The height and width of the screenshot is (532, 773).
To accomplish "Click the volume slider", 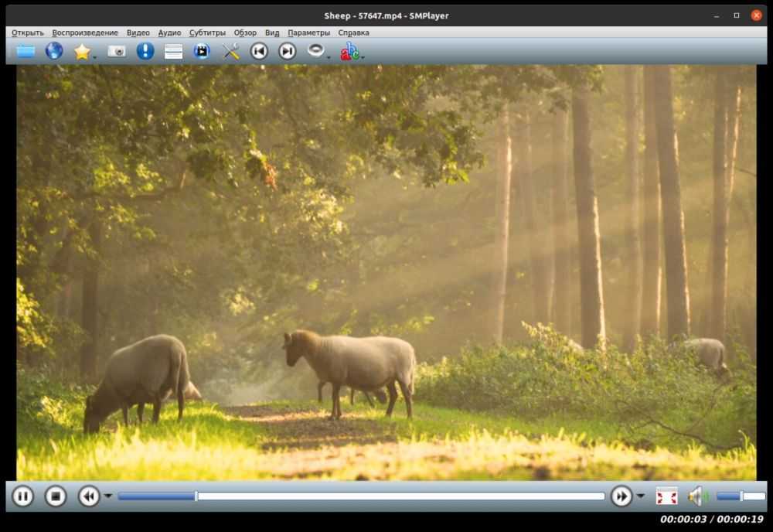I will (x=741, y=496).
